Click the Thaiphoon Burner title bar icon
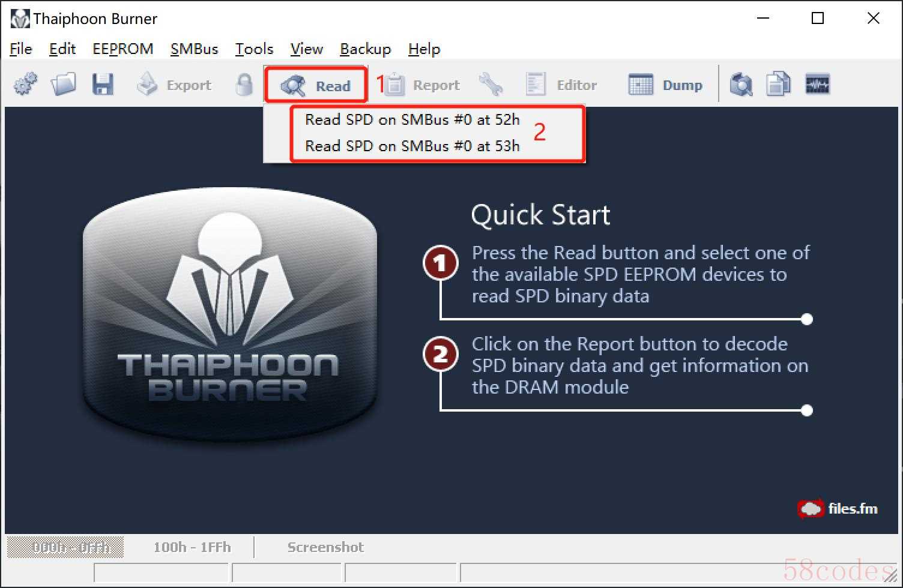The height and width of the screenshot is (588, 903). pos(20,19)
